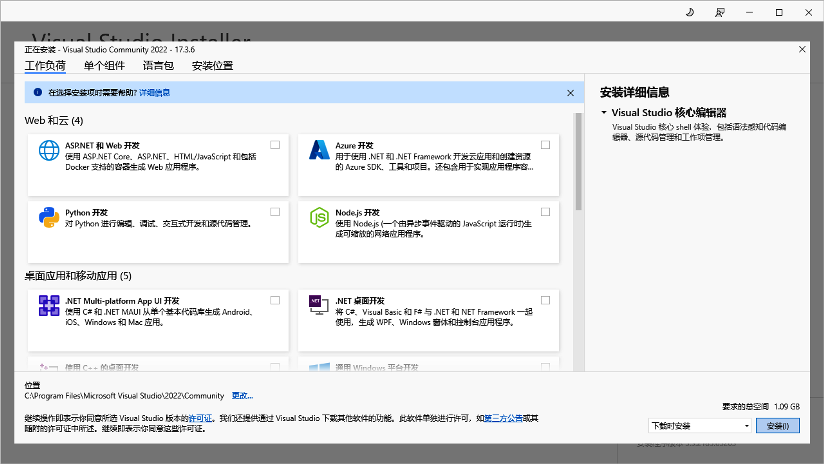Click the Node.js hexagon workload icon
The height and width of the screenshot is (464, 824).
click(x=319, y=217)
